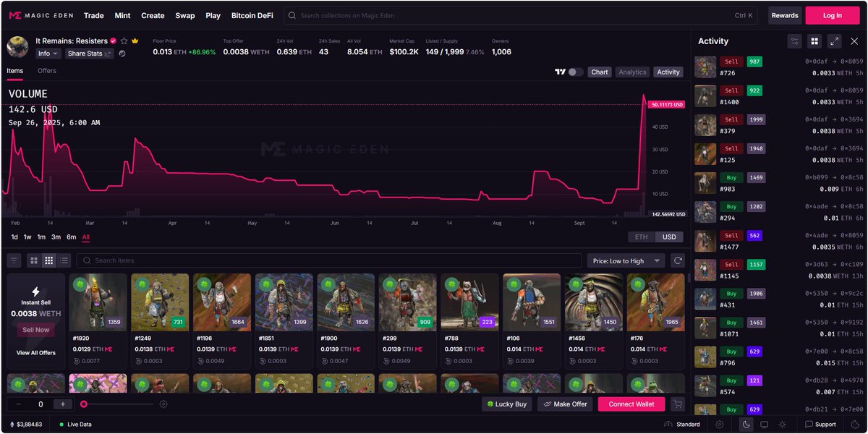
Task: Toggle the Analytics view button
Action: tap(632, 72)
